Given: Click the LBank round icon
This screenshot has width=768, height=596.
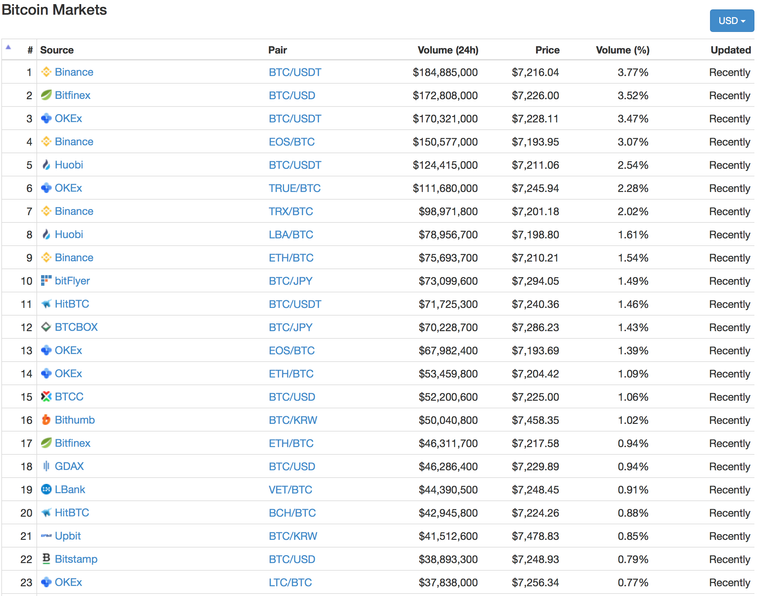Looking at the screenshot, I should coord(46,489).
